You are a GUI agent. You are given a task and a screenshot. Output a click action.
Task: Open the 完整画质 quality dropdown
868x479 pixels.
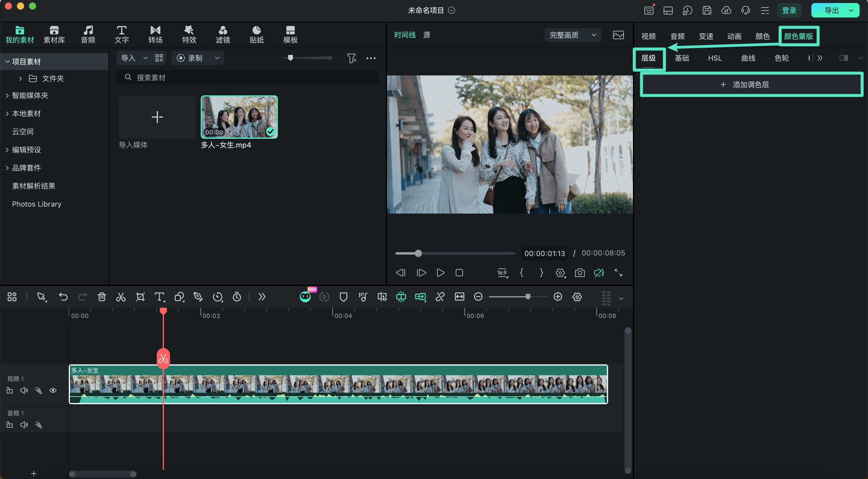[x=573, y=35]
